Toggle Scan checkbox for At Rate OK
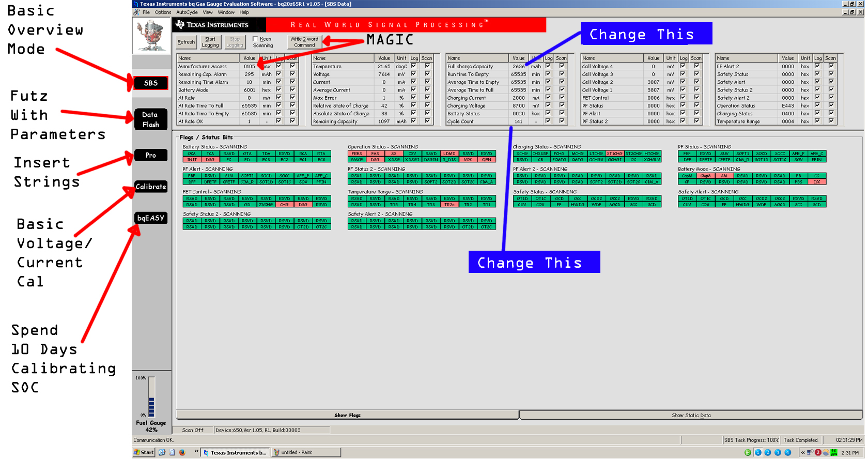 click(292, 121)
